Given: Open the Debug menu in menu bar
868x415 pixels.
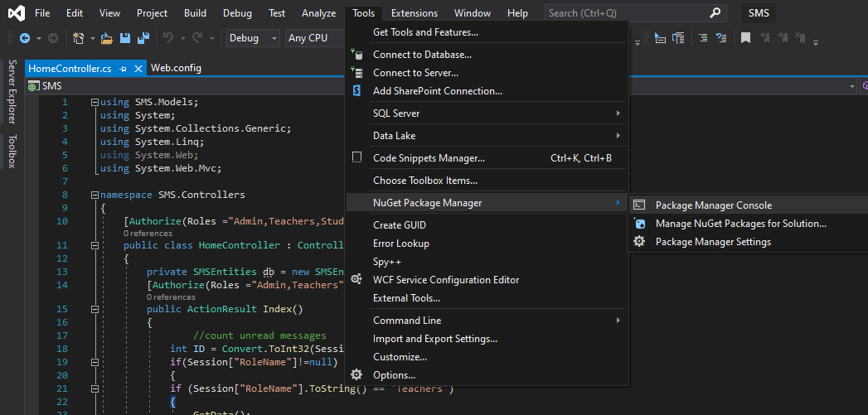Looking at the screenshot, I should [237, 13].
